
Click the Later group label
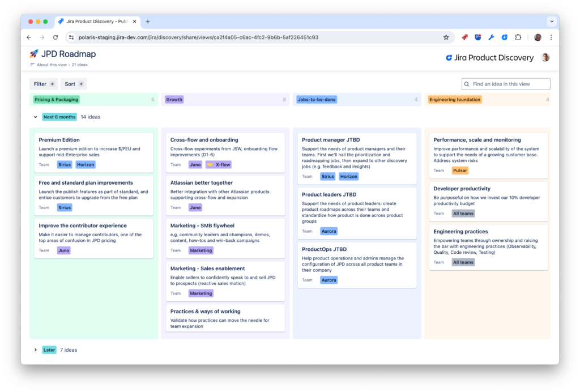pyautogui.click(x=49, y=350)
